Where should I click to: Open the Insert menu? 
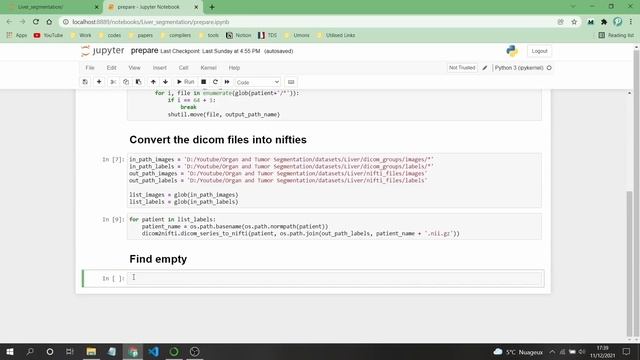(160, 68)
